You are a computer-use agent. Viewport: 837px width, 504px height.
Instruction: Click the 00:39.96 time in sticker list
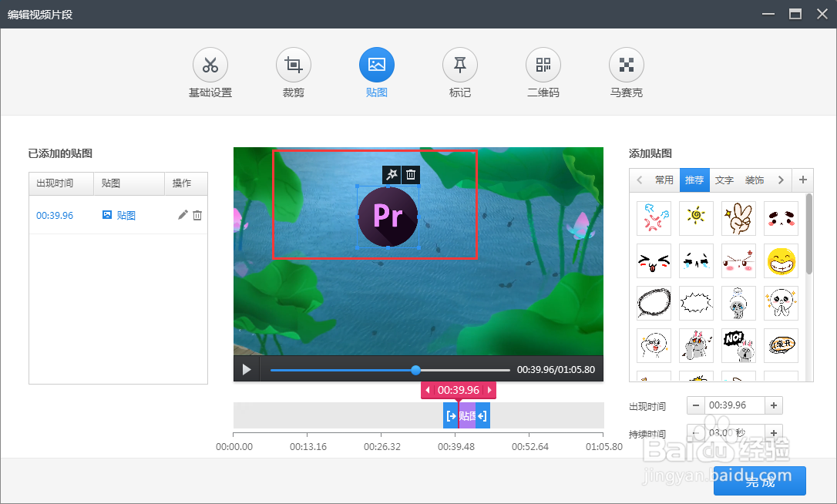point(55,215)
